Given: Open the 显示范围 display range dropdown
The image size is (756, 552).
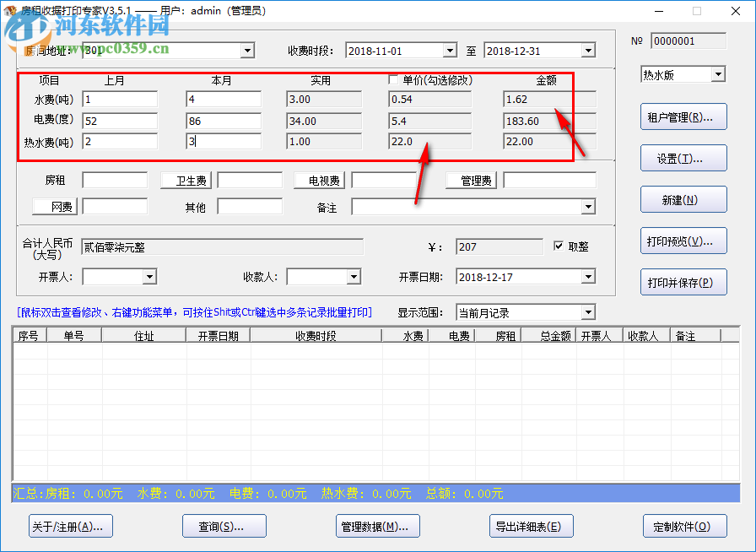Looking at the screenshot, I should tap(588, 311).
